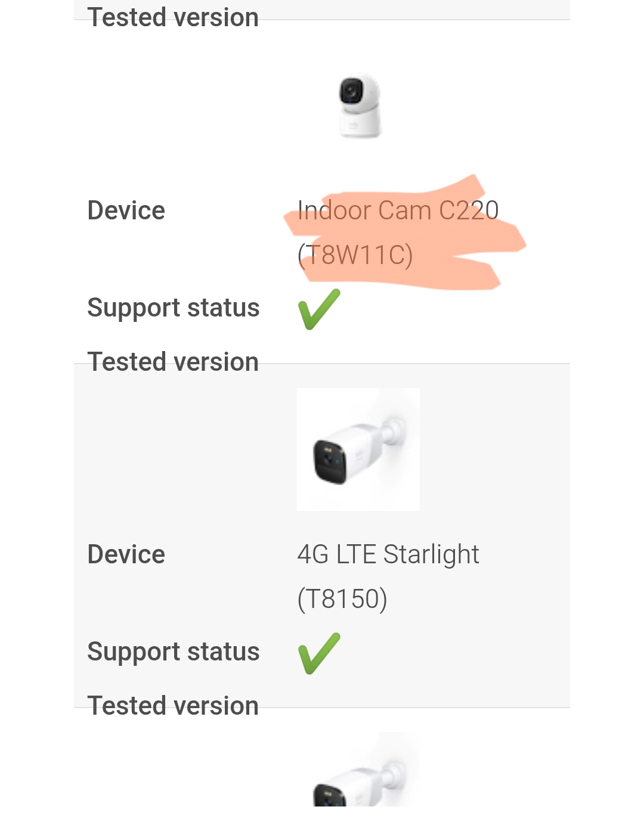Click Tested version label below Indoor Cam checkmark
The height and width of the screenshot is (819, 644).
click(x=173, y=362)
